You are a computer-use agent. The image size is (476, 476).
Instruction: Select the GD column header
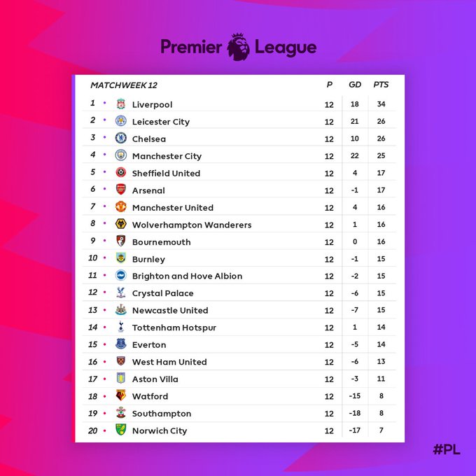(355, 85)
